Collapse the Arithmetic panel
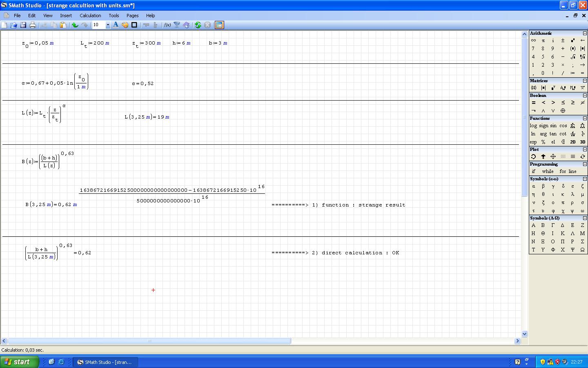This screenshot has width=588, height=368. (x=585, y=33)
